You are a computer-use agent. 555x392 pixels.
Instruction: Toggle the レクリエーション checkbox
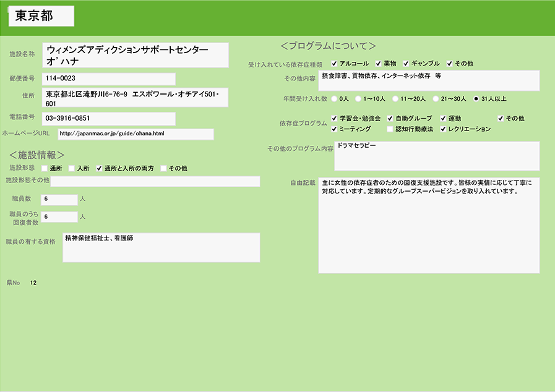click(443, 129)
